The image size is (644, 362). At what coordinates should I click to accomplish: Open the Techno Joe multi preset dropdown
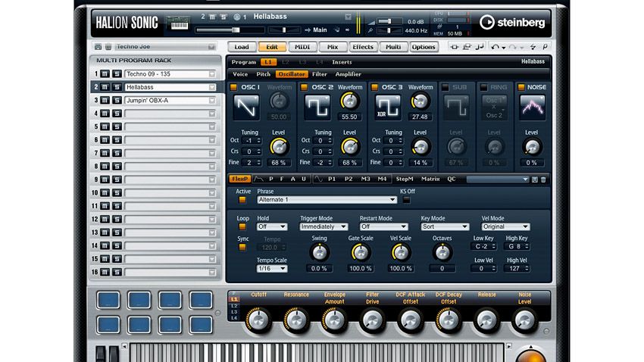point(211,47)
